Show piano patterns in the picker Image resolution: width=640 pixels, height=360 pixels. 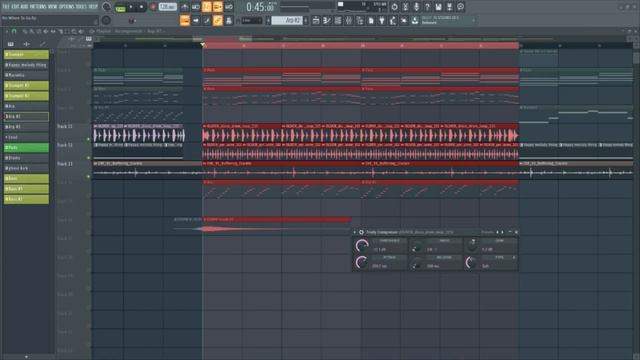(11, 44)
